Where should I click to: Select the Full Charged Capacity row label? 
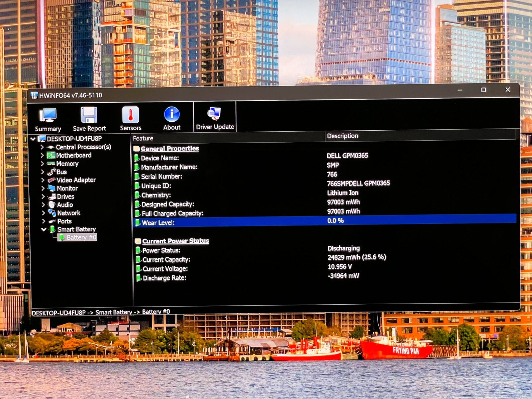point(173,213)
